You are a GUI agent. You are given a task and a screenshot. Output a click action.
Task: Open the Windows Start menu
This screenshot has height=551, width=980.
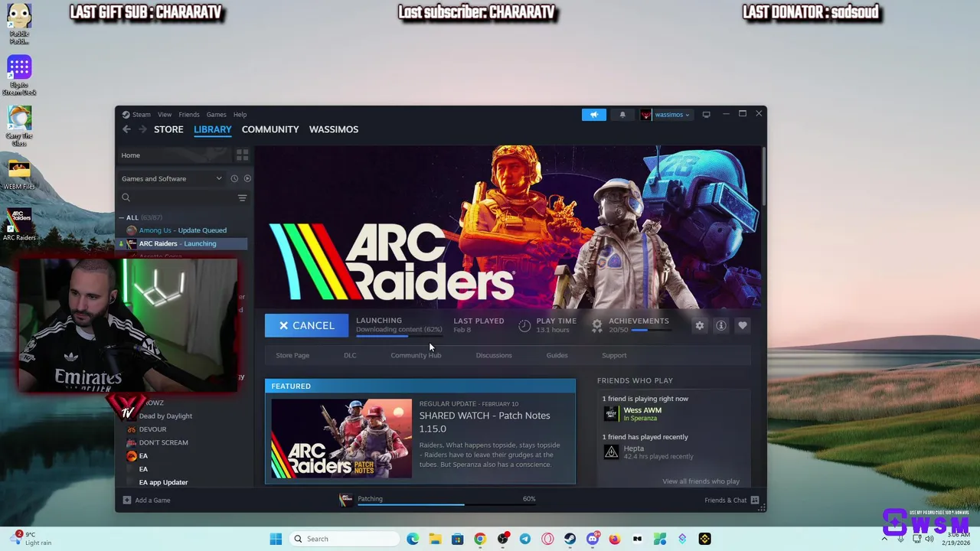click(276, 539)
